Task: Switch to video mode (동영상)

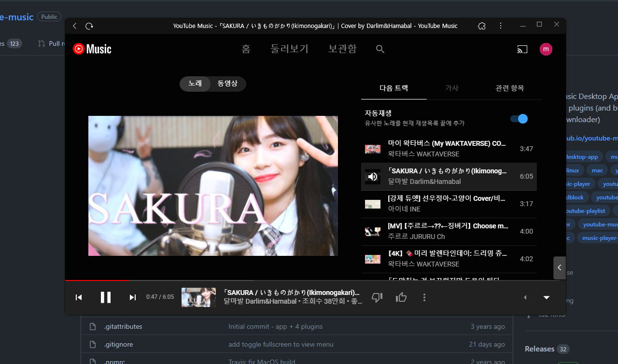Action: (x=227, y=84)
